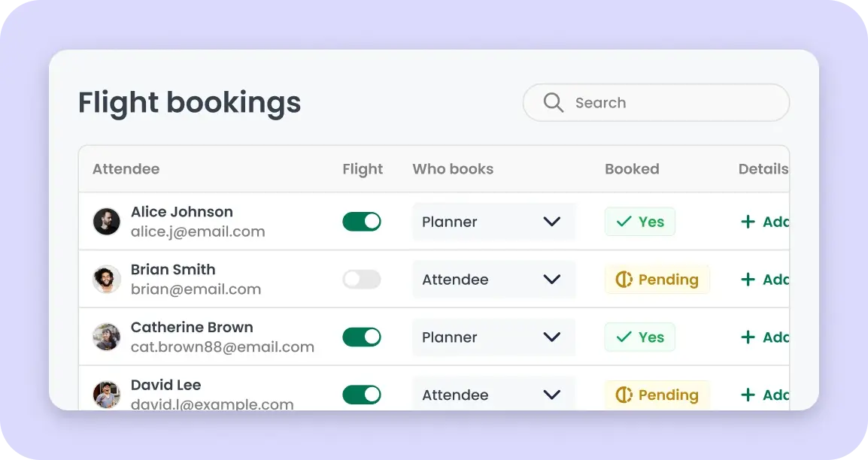
Task: Turn off flight toggle for Alice Johnson
Action: point(362,222)
